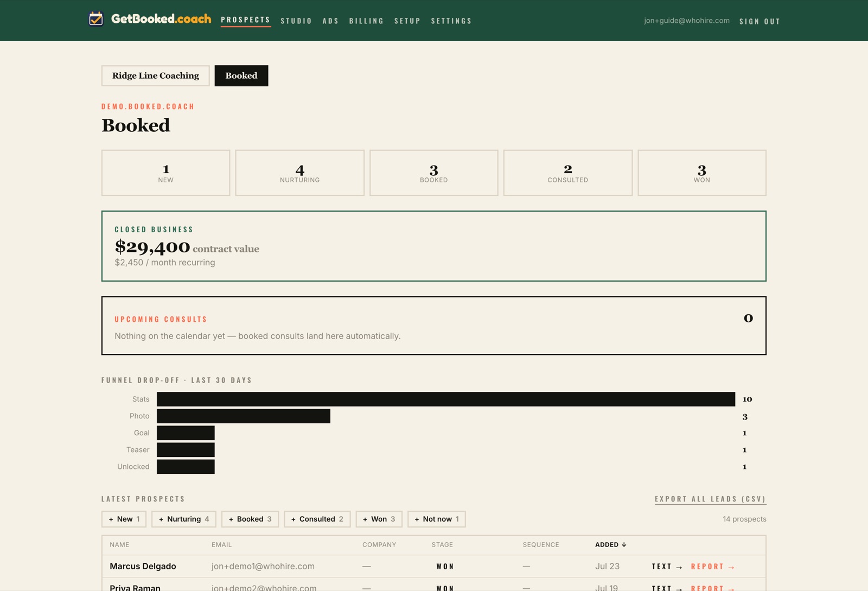The image size is (868, 591).
Task: Open Marcus Delgado prospect row
Action: click(x=434, y=566)
